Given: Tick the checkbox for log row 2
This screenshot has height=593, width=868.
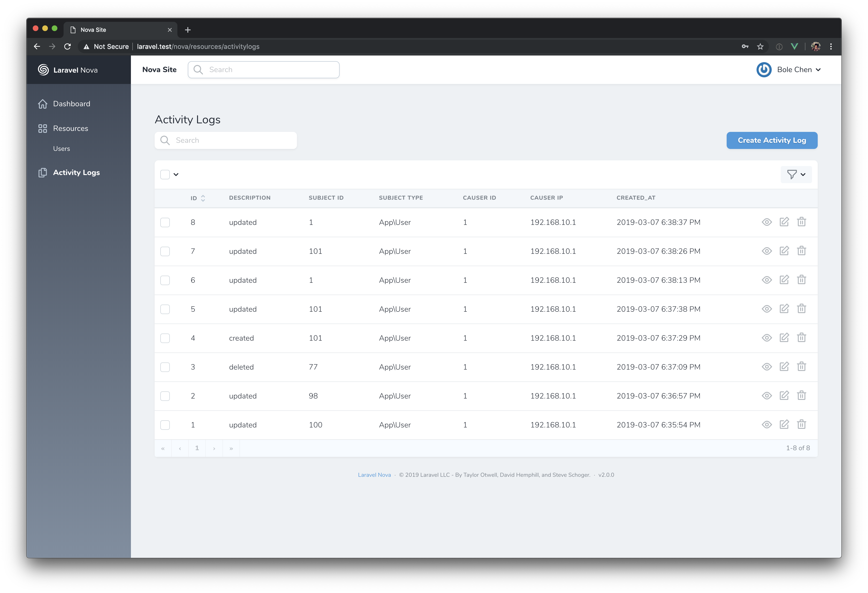Looking at the screenshot, I should coord(165,396).
